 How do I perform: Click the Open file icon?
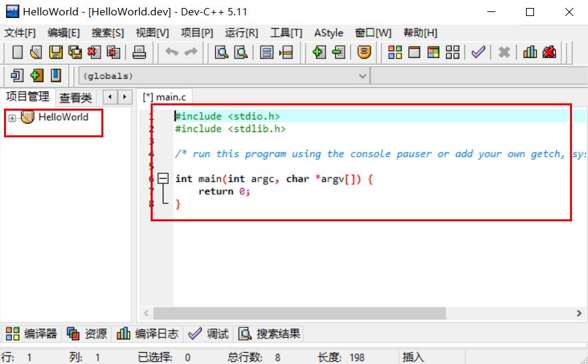36,52
